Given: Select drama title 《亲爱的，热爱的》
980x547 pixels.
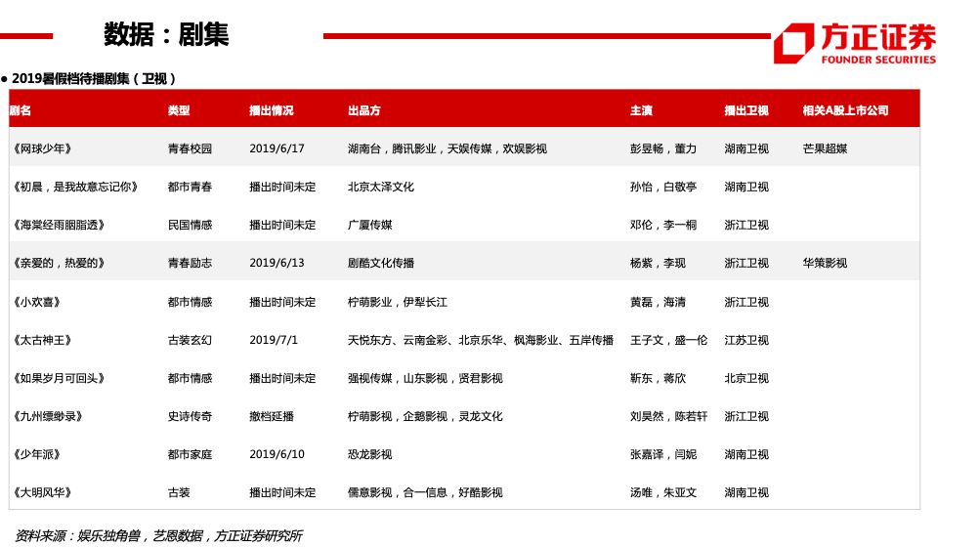Looking at the screenshot, I should (59, 263).
